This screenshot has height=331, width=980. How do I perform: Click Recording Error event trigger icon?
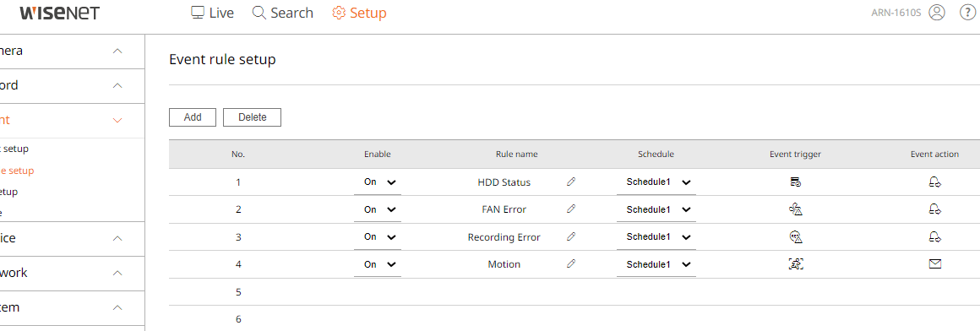tap(795, 237)
